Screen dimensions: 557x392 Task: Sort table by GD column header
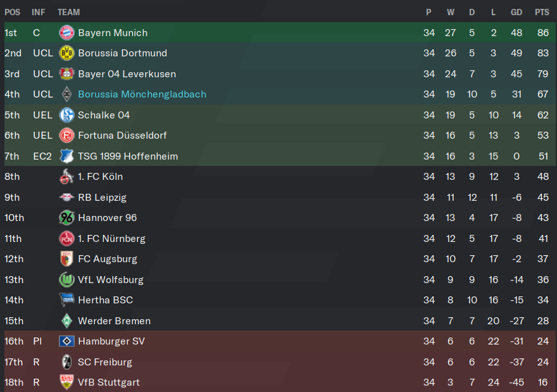pyautogui.click(x=516, y=12)
